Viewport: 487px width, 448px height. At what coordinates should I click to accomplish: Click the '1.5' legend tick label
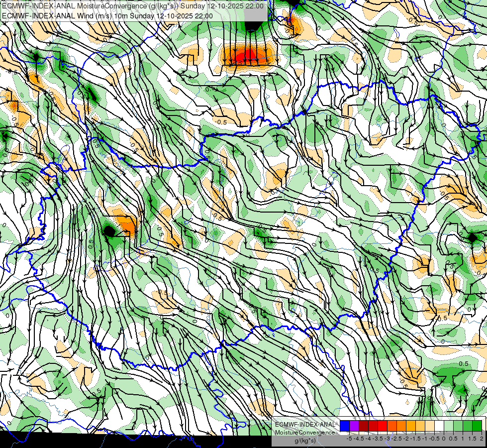tap(472, 439)
